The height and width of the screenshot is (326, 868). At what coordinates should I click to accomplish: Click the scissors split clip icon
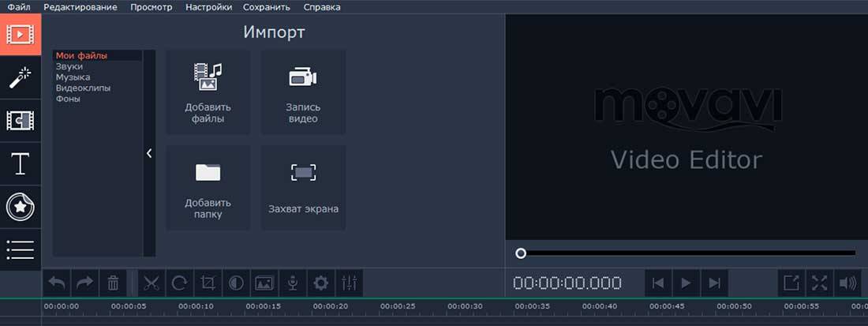152,283
